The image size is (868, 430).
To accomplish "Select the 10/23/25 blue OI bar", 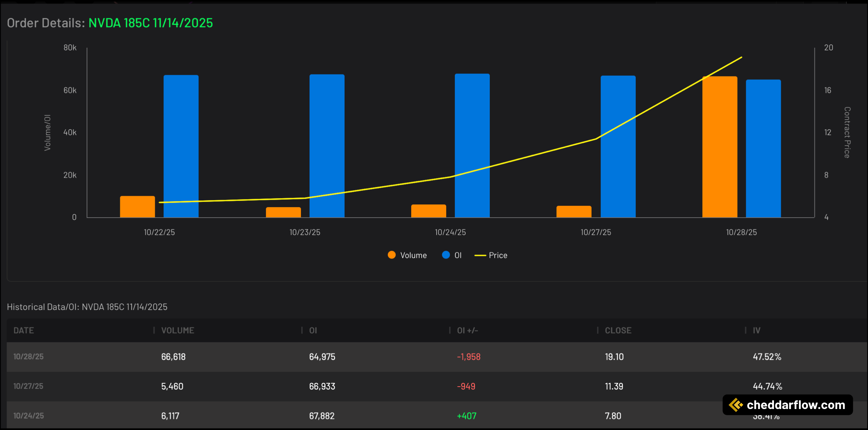I will point(327,146).
